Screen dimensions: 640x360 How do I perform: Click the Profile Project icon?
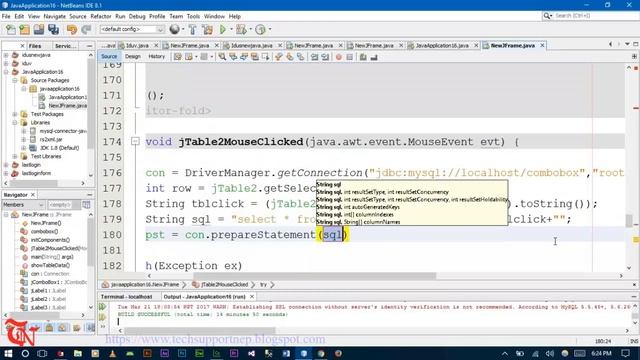click(x=260, y=29)
